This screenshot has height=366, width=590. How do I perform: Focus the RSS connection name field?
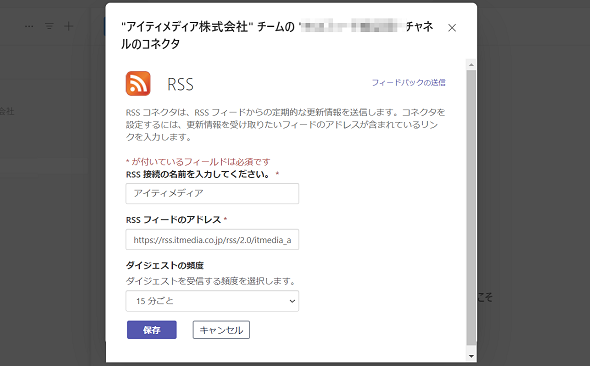tap(212, 193)
